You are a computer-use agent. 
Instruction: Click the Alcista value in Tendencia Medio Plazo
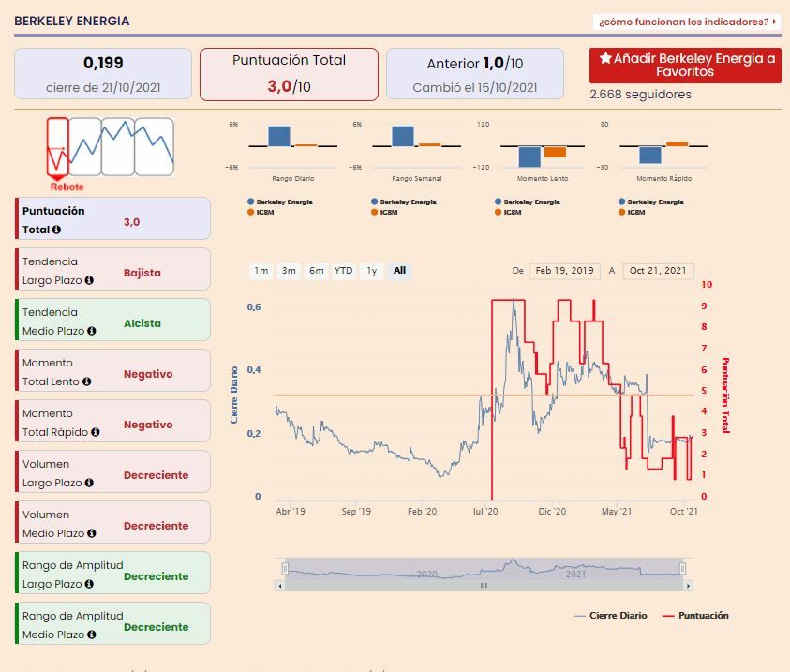(142, 323)
